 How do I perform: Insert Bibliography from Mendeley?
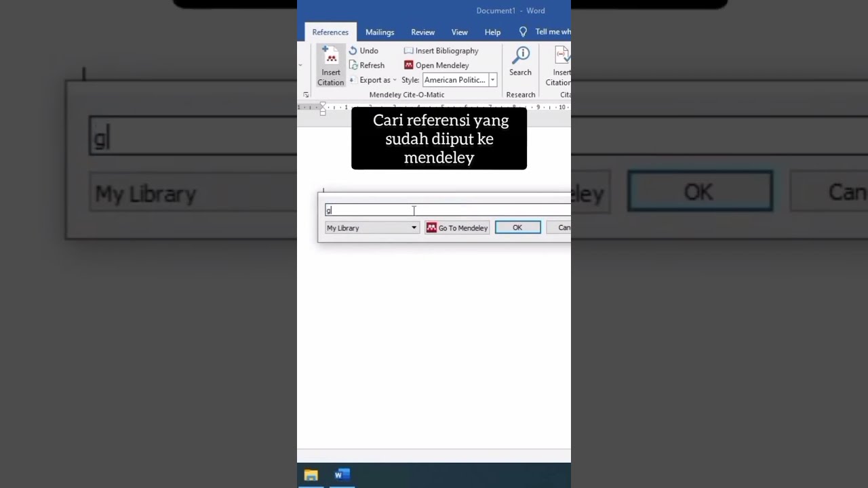(x=441, y=51)
